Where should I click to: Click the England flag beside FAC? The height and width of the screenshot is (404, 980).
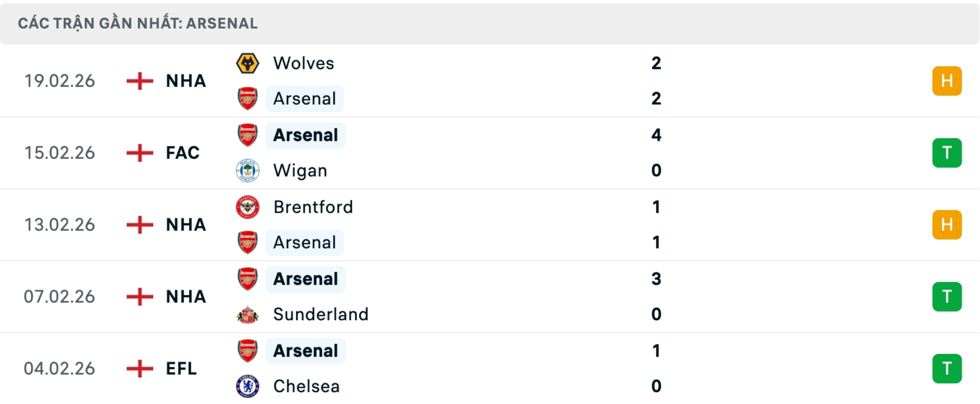pyautogui.click(x=139, y=153)
